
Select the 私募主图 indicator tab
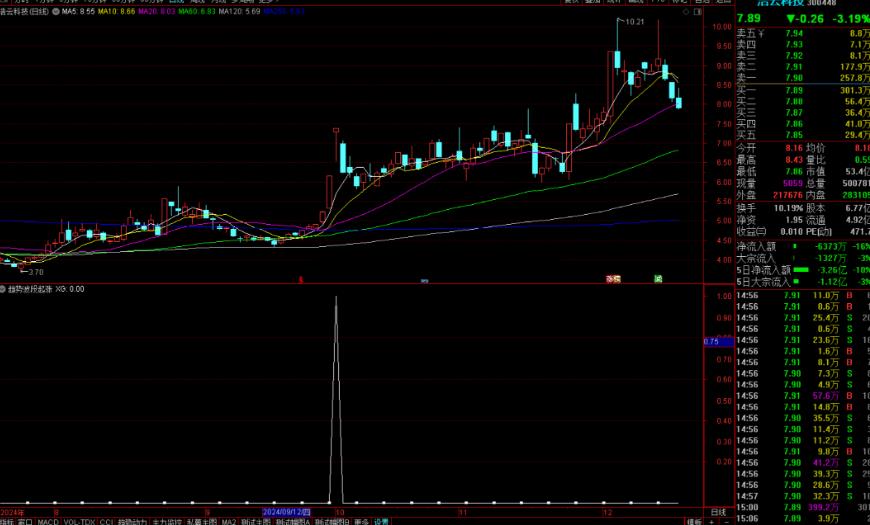tap(201, 522)
